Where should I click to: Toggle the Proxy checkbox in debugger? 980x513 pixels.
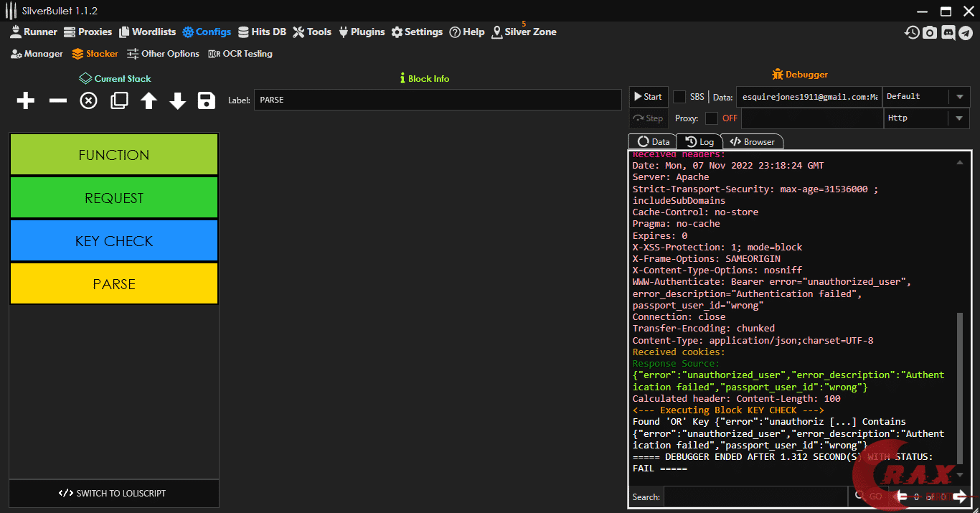click(712, 118)
